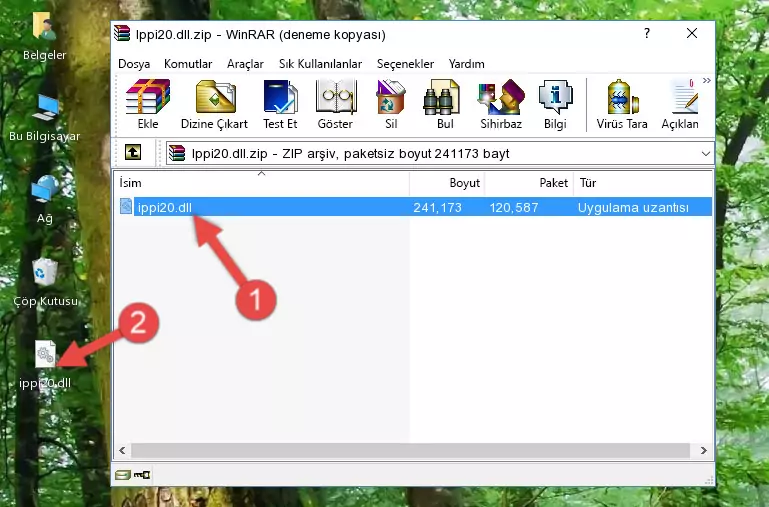This screenshot has width=769, height=507.
Task: Close the WinRAR window
Action: (692, 33)
